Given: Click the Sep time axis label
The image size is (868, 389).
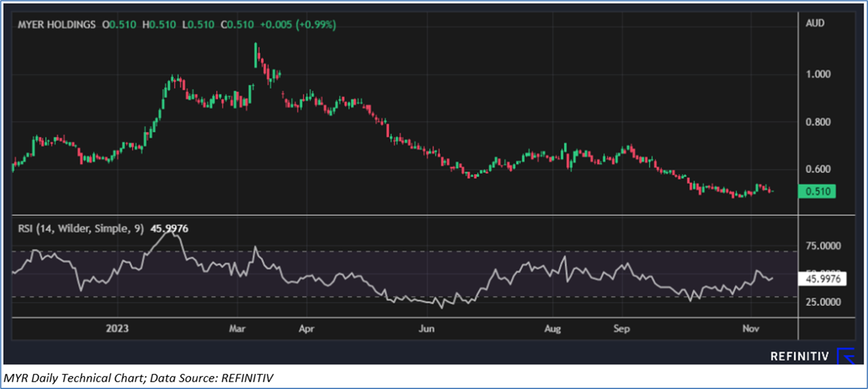Looking at the screenshot, I should pyautogui.click(x=622, y=329).
